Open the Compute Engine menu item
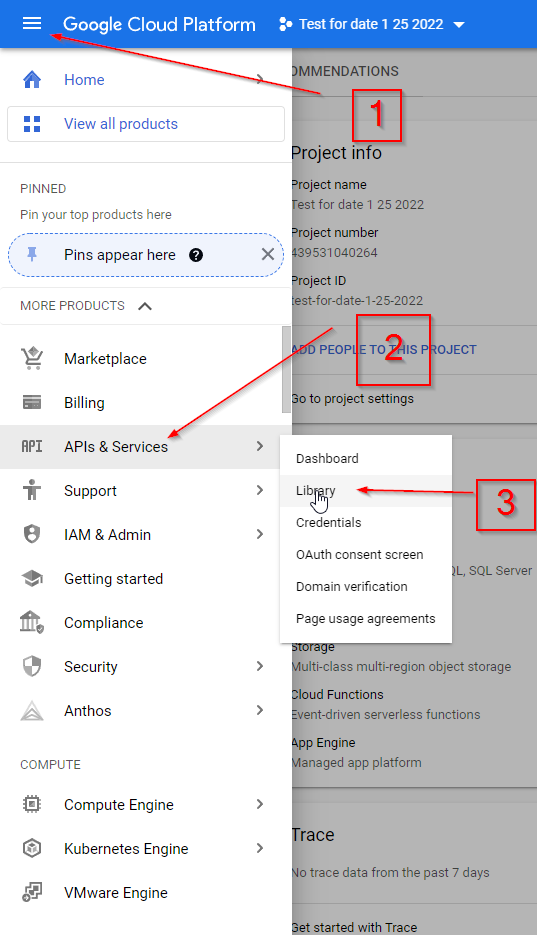Screen dimensions: 537x935 pyautogui.click(x=146, y=804)
